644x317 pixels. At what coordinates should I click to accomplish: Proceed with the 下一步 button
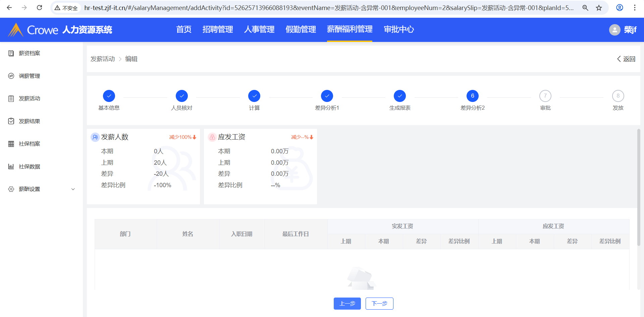[379, 304]
